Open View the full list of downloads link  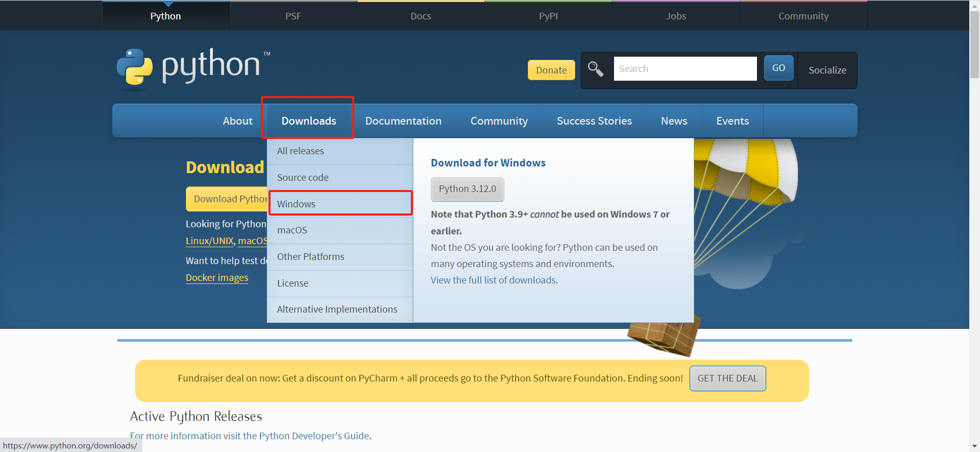pyautogui.click(x=493, y=280)
